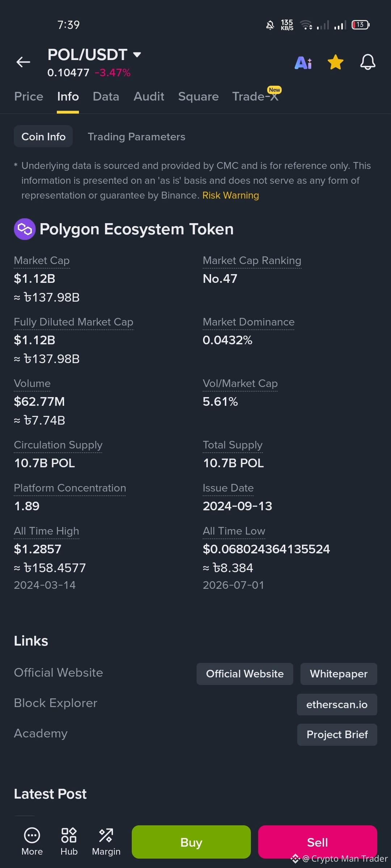The image size is (391, 868).
Task: Tap the Market Cap Ranking label
Action: (x=252, y=260)
